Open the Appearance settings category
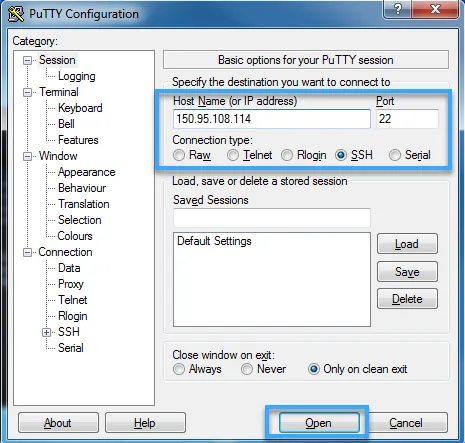465x443 pixels. [87, 172]
